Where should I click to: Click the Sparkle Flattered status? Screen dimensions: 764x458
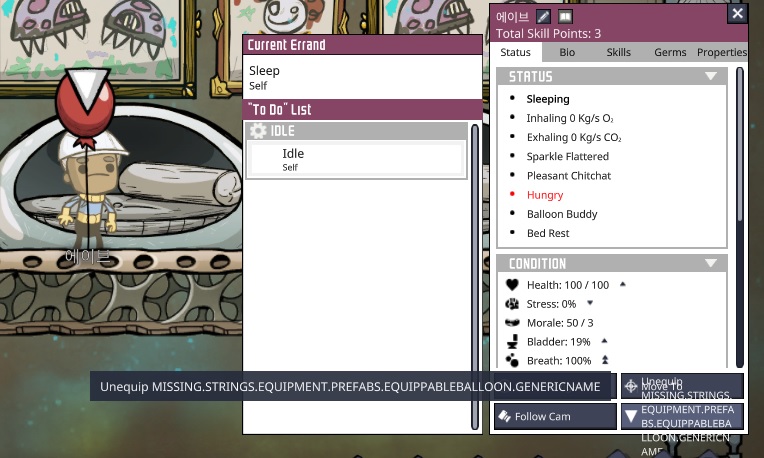[568, 156]
